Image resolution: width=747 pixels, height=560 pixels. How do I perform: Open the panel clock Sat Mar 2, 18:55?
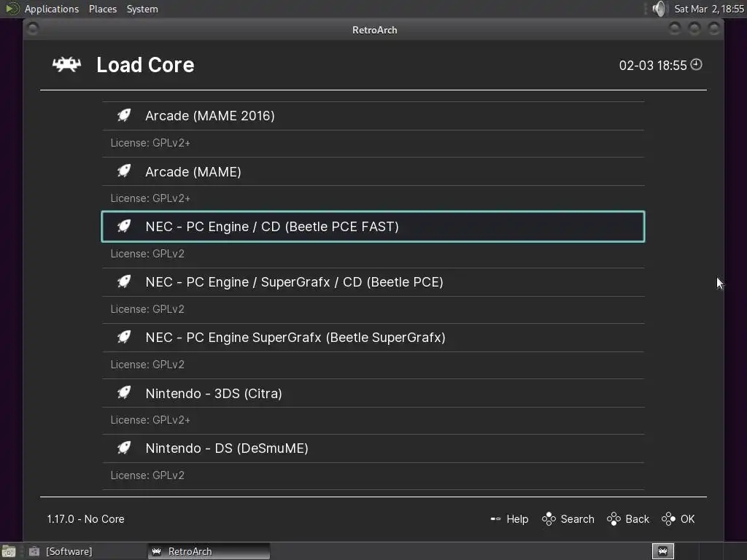(x=709, y=9)
